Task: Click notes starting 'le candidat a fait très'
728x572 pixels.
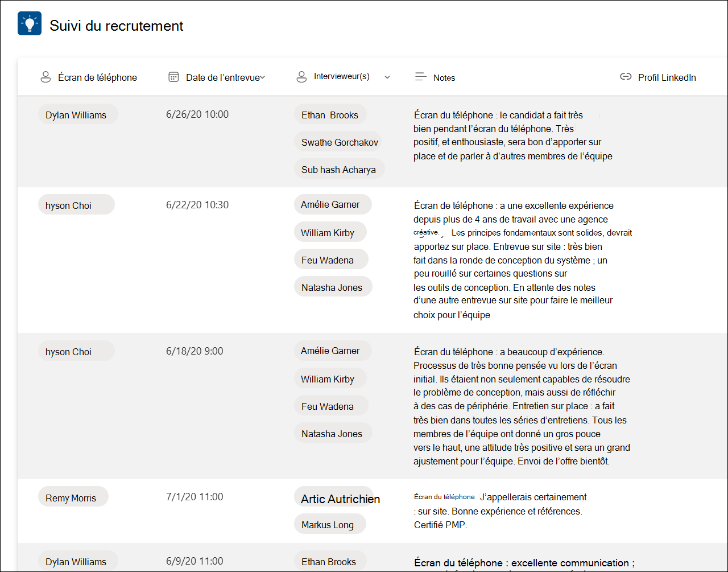Action: (513, 135)
